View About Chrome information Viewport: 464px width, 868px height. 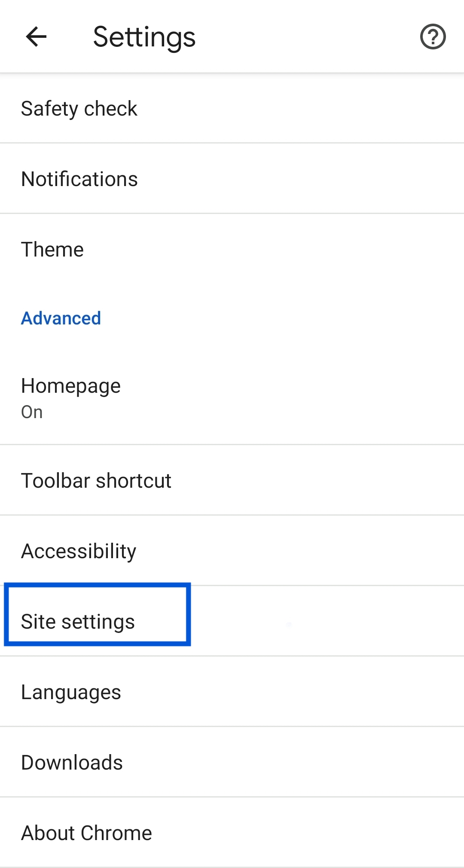(232, 833)
